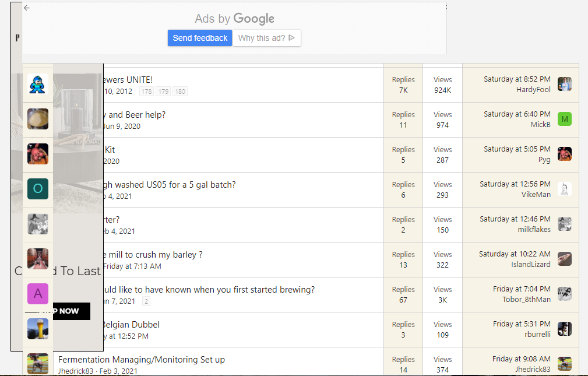This screenshot has width=588, height=376.
Task: Open the beer glass avatar beside Belgian Dubbel
Action: pyautogui.click(x=38, y=329)
